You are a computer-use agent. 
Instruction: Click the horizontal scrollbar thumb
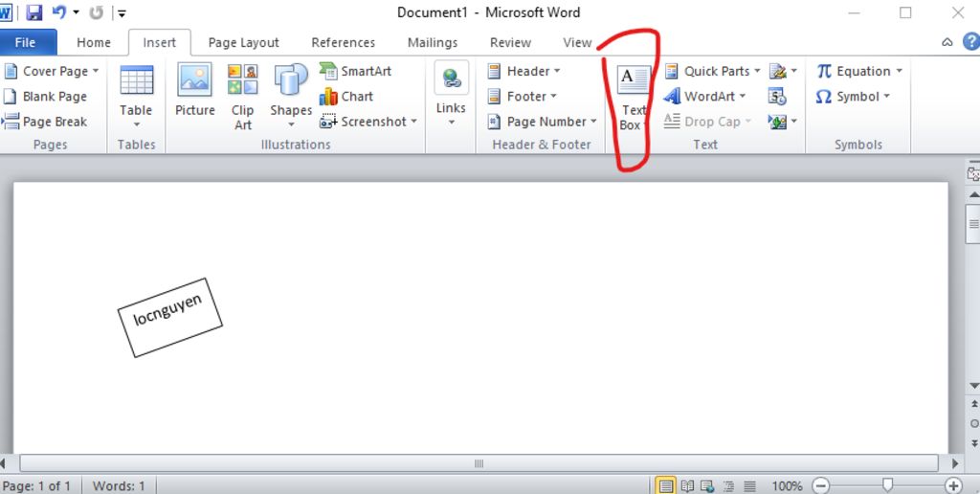(x=479, y=463)
